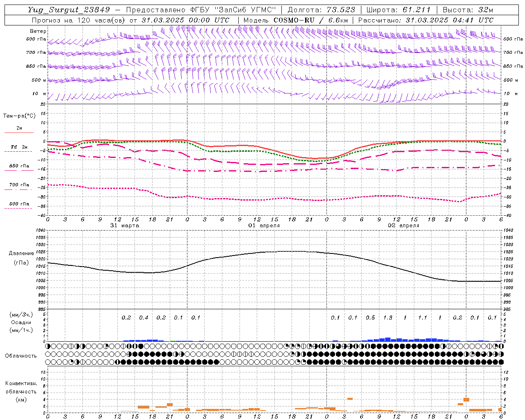The height and width of the screenshot is (420, 525).
Task: Click the 10 м wind level label on left
Action: click(x=40, y=94)
